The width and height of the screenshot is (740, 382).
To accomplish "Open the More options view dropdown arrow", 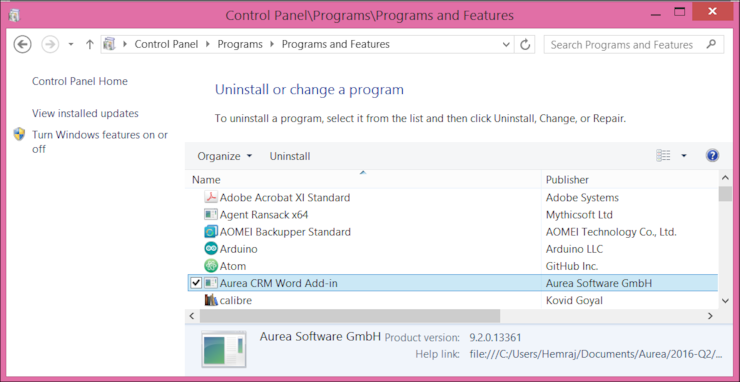I will 683,156.
